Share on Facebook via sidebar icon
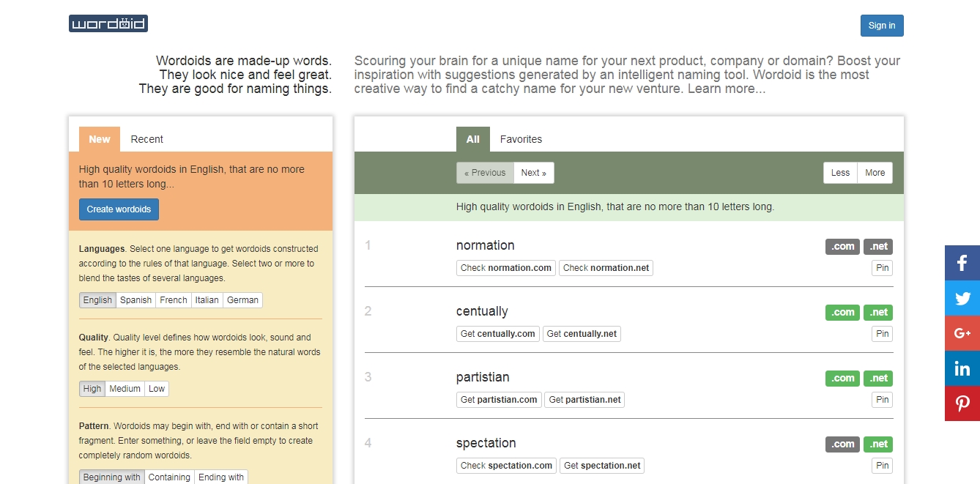Image resolution: width=980 pixels, height=484 pixels. tap(962, 263)
